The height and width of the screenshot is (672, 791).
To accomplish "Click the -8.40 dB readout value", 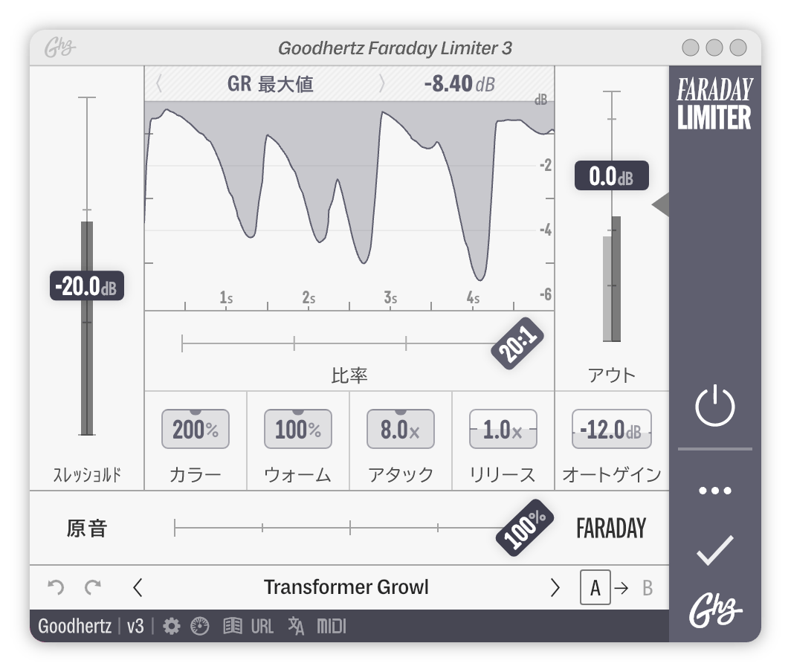I will point(459,84).
